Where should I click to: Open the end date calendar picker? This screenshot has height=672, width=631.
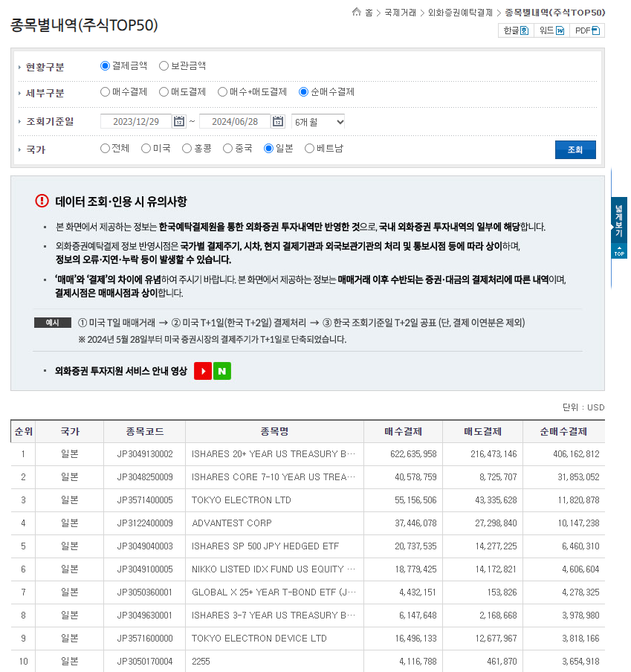[x=277, y=120]
